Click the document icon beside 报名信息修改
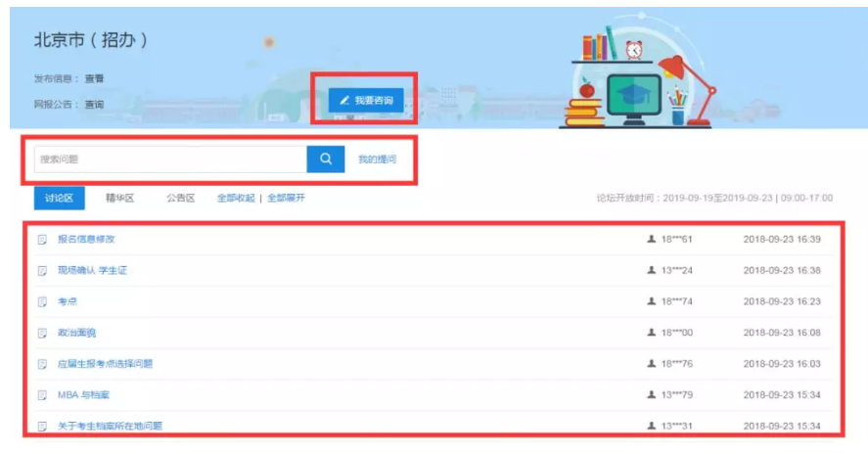This screenshot has height=453, width=868. pos(42,240)
